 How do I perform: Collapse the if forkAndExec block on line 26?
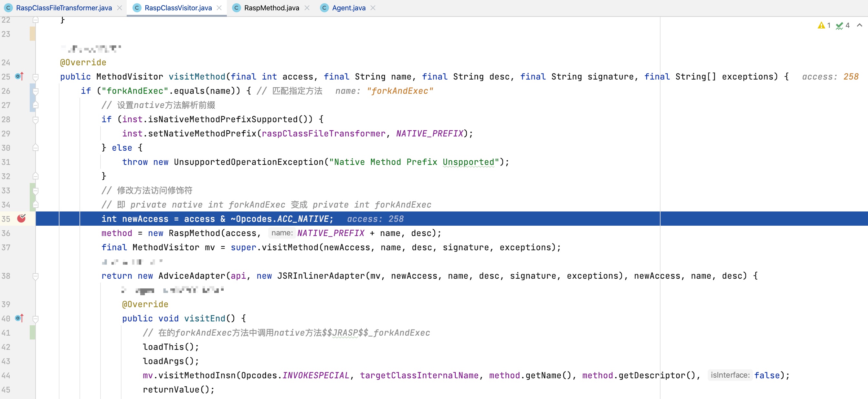(35, 91)
